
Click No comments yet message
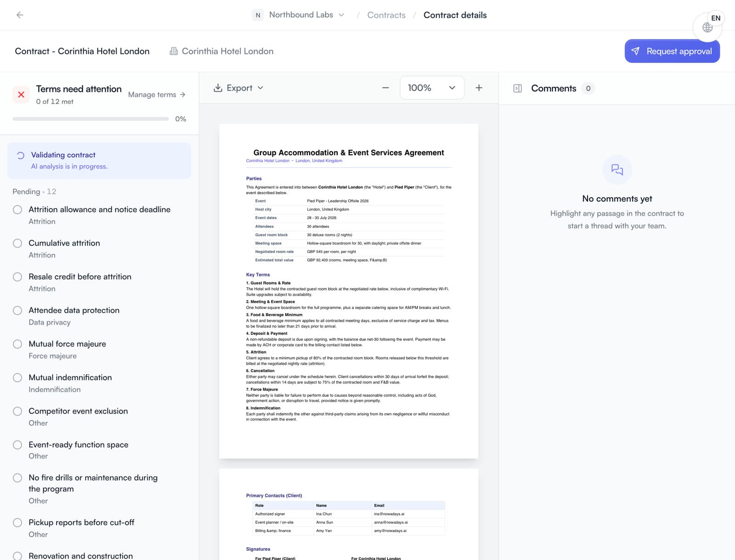tap(617, 199)
